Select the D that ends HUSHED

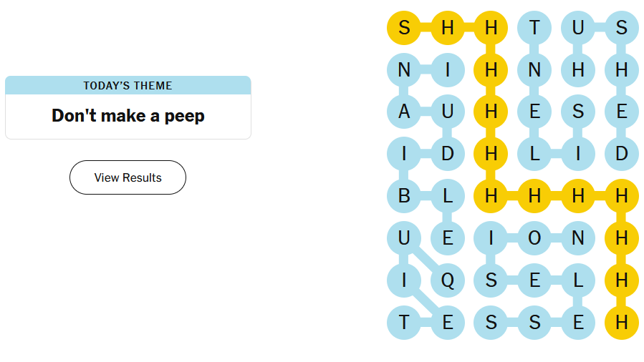pyautogui.click(x=621, y=153)
